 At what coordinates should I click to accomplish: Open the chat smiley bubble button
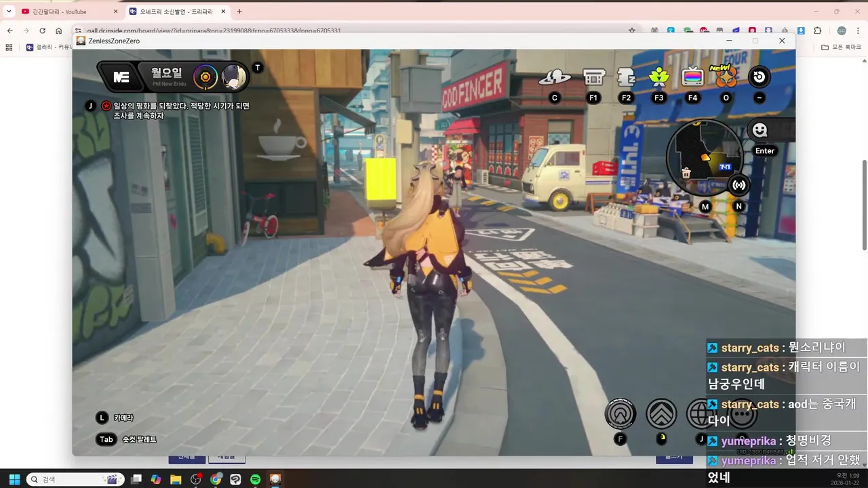[x=759, y=130]
